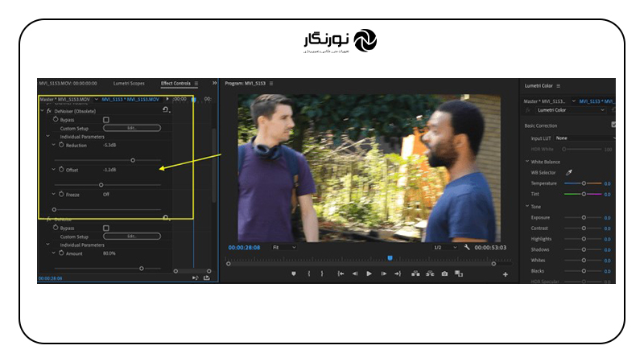Click the Program monitor playhead marker
This screenshot has width=644, height=362.
click(x=390, y=257)
